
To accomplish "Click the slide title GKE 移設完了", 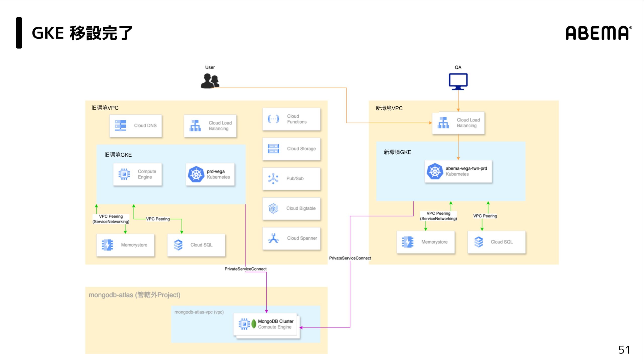I will [x=82, y=33].
